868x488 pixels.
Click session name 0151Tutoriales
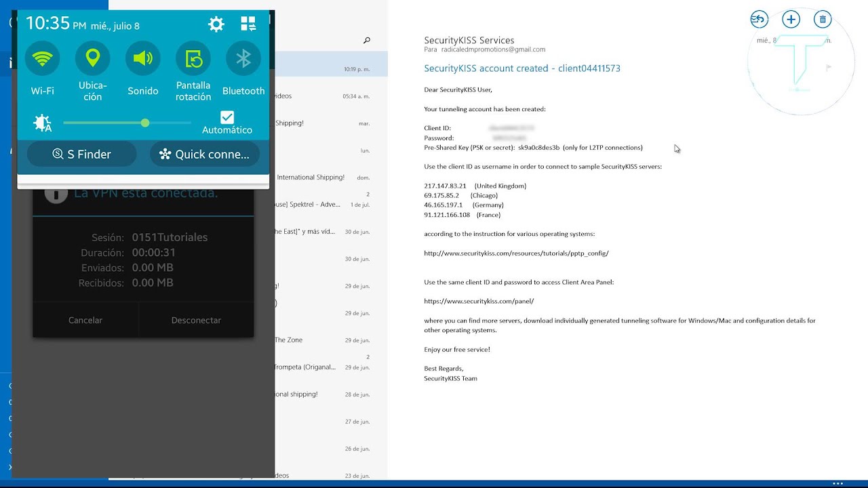(x=170, y=237)
